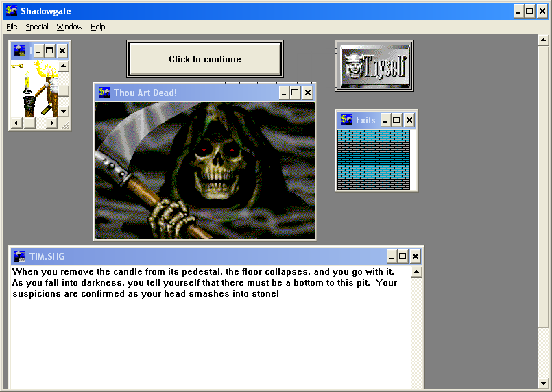Screen dimensions: 552x392
Task: Maximize the inventory window
Action: click(49, 51)
